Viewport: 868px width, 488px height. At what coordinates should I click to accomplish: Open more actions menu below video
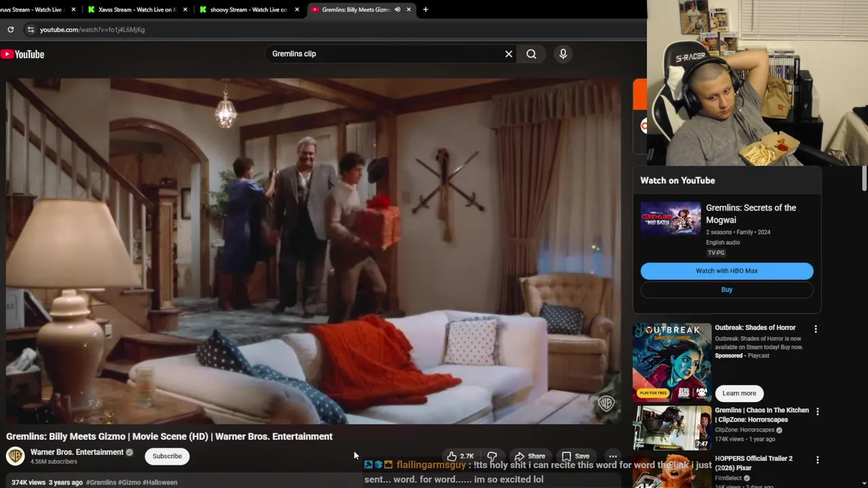point(612,456)
